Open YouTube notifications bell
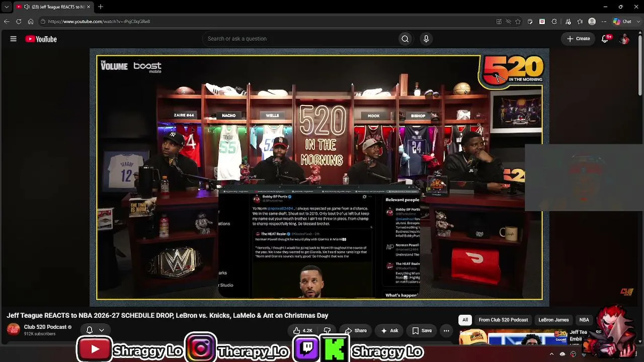 point(605,39)
